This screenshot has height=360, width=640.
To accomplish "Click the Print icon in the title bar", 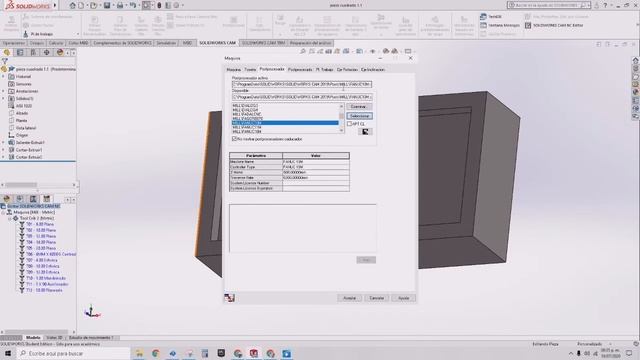I will [120, 5].
